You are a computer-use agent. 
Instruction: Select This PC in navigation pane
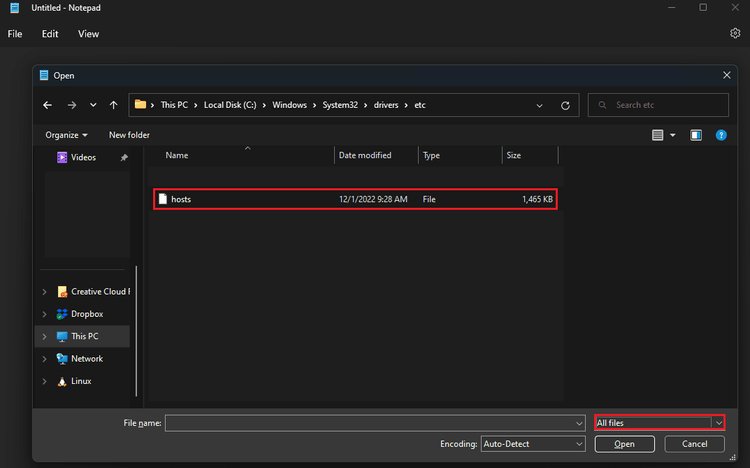point(85,336)
